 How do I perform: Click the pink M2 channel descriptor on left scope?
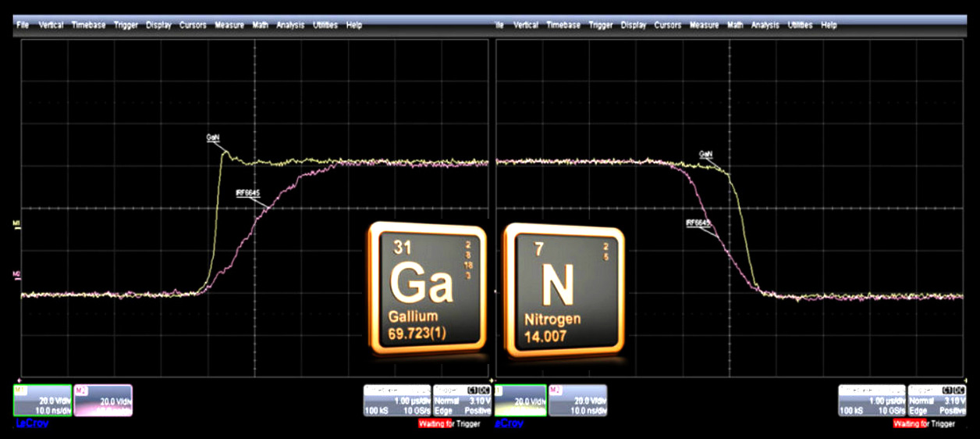point(103,400)
